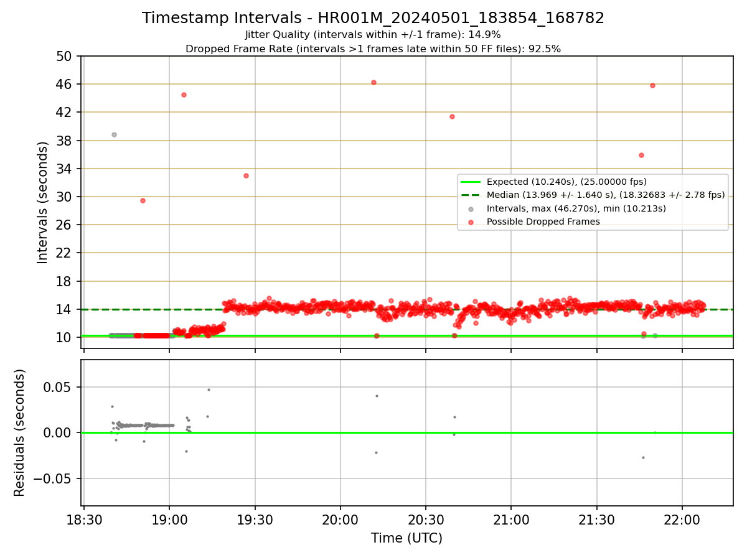Click the red dot marker in legend

click(x=471, y=222)
